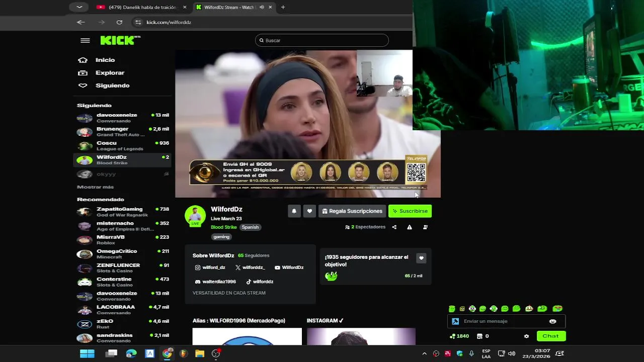Mute the WilfordDz tab audio icon
This screenshot has height=362, width=644.
tap(262, 7)
